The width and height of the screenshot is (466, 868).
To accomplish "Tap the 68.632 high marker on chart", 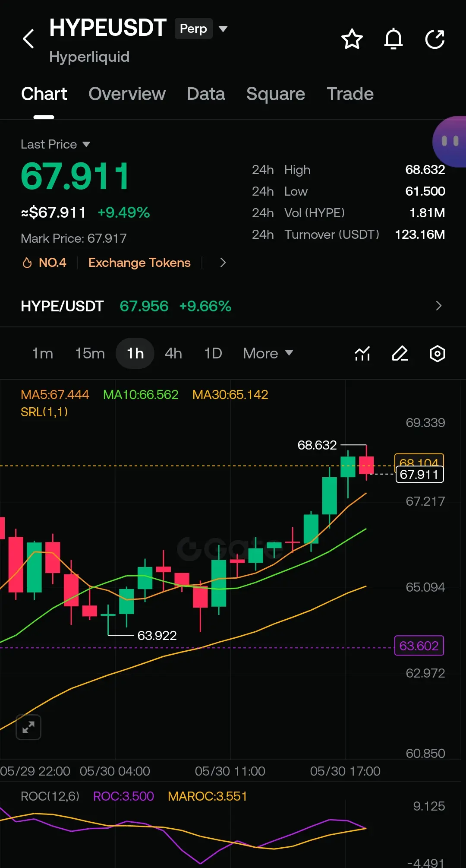I will point(317,445).
